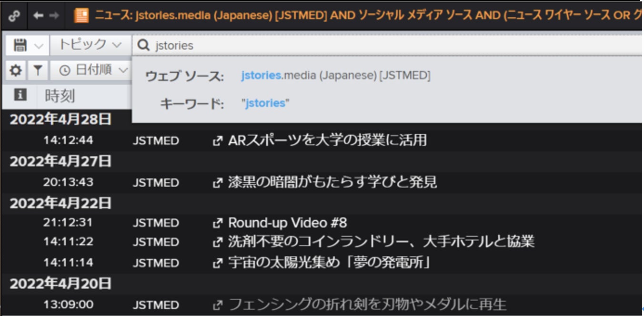Click time 14:12:44 cell
Viewport: 644px width, 316px height.
(68, 140)
